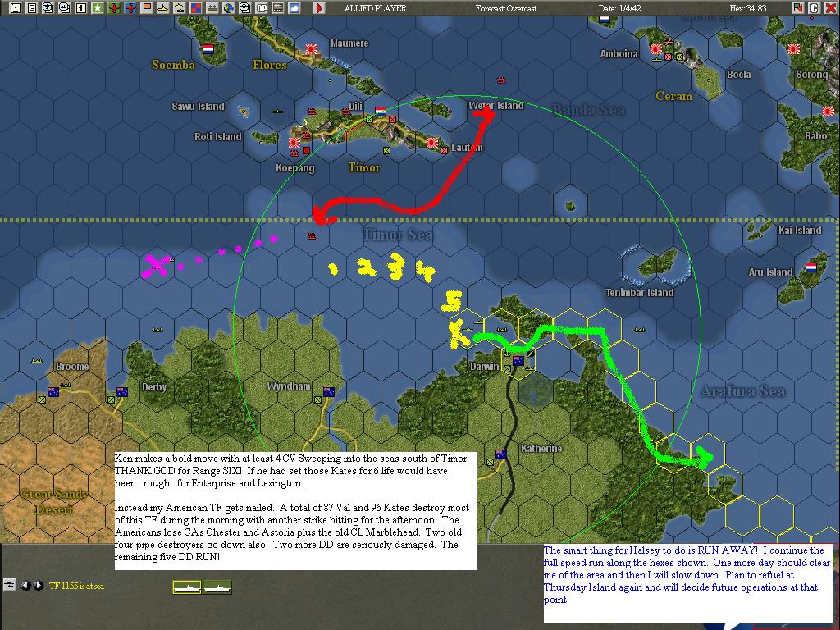Viewport: 840px width, 630px height.
Task: Click the Derby Australian flag base
Action: [x=122, y=391]
